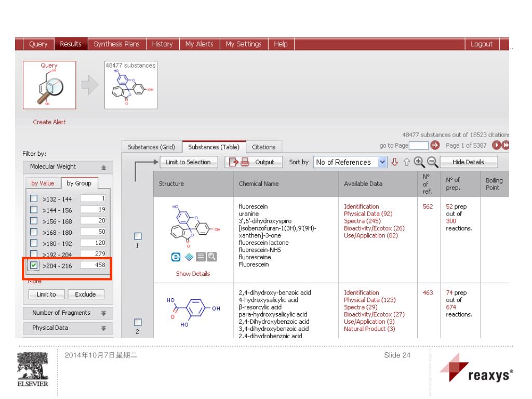
Task: Switch to Substances (Table) tab
Action: [x=214, y=147]
